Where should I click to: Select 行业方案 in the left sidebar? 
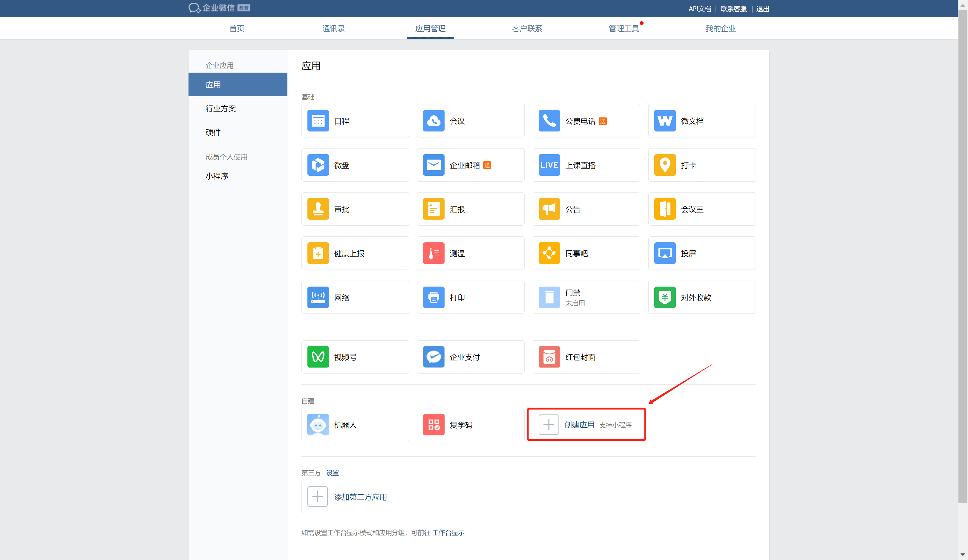pos(220,109)
